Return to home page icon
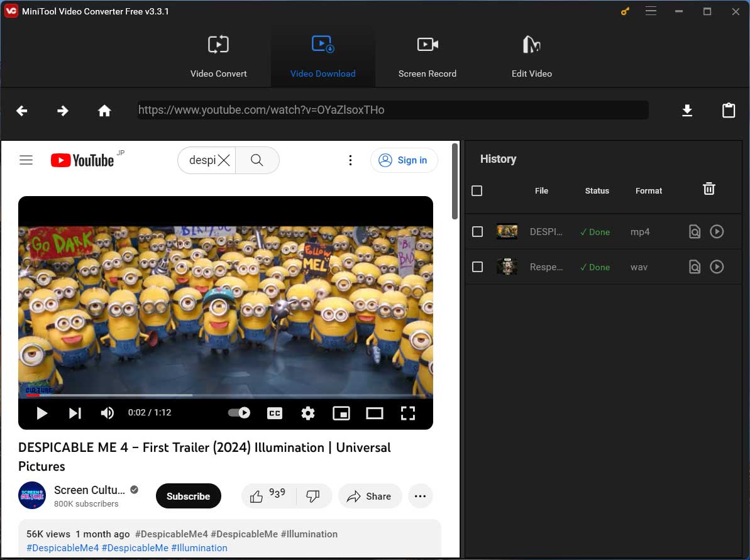 [104, 111]
